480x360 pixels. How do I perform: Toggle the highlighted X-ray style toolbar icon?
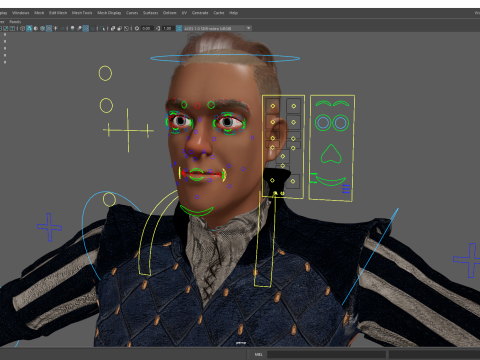click(86, 29)
